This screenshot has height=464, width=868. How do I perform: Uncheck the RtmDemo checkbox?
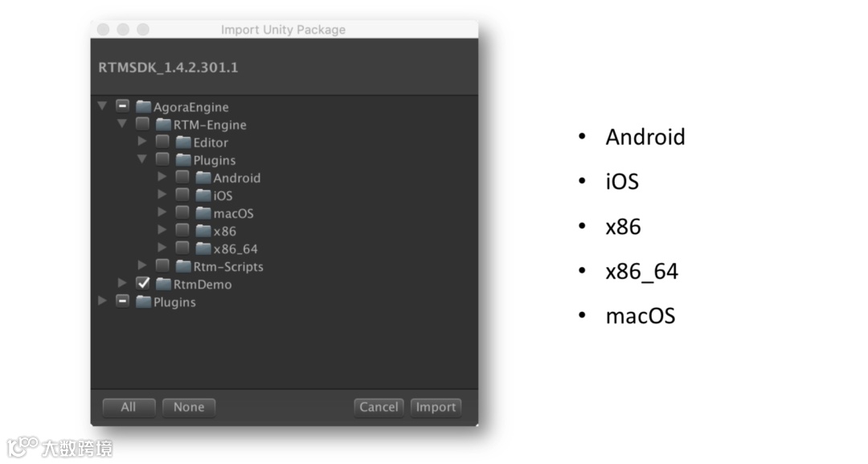143,284
